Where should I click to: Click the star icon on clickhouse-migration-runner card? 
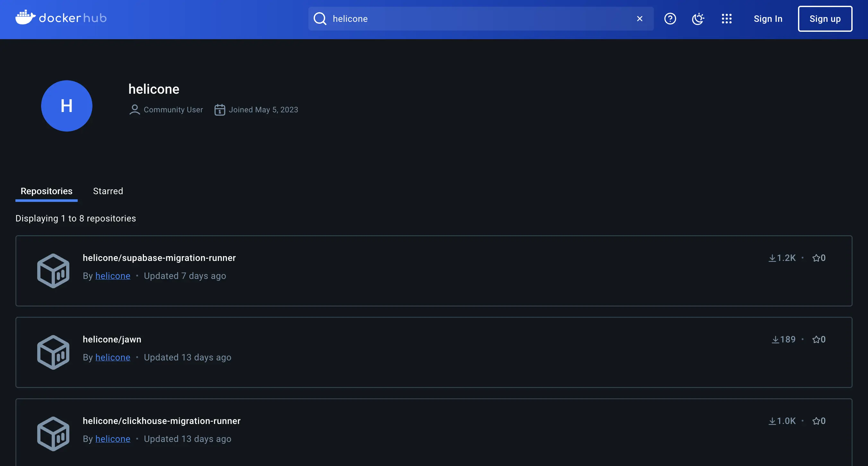[816, 421]
